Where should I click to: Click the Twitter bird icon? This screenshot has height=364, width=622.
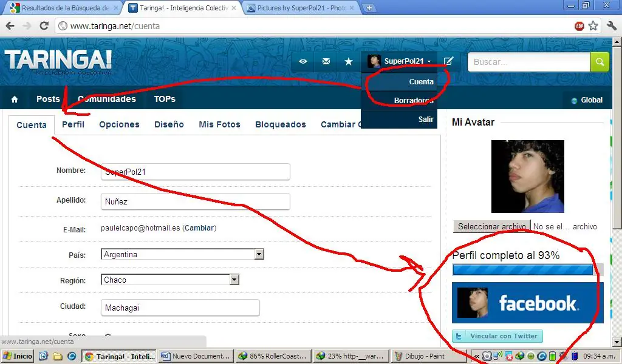459,336
